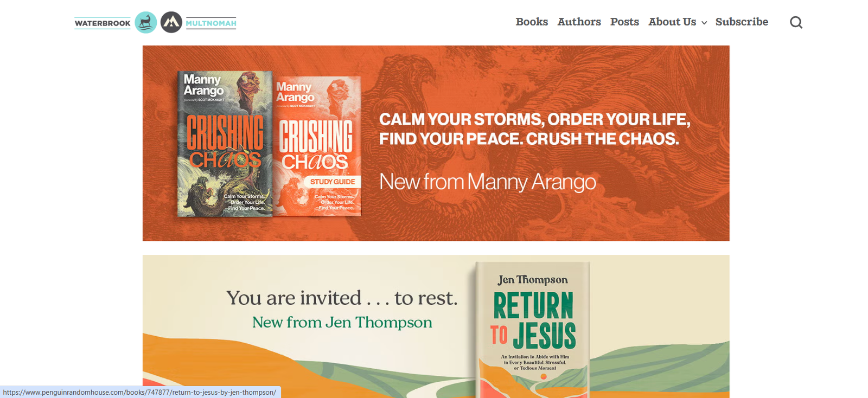
Task: Open the Authors page
Action: (x=579, y=22)
